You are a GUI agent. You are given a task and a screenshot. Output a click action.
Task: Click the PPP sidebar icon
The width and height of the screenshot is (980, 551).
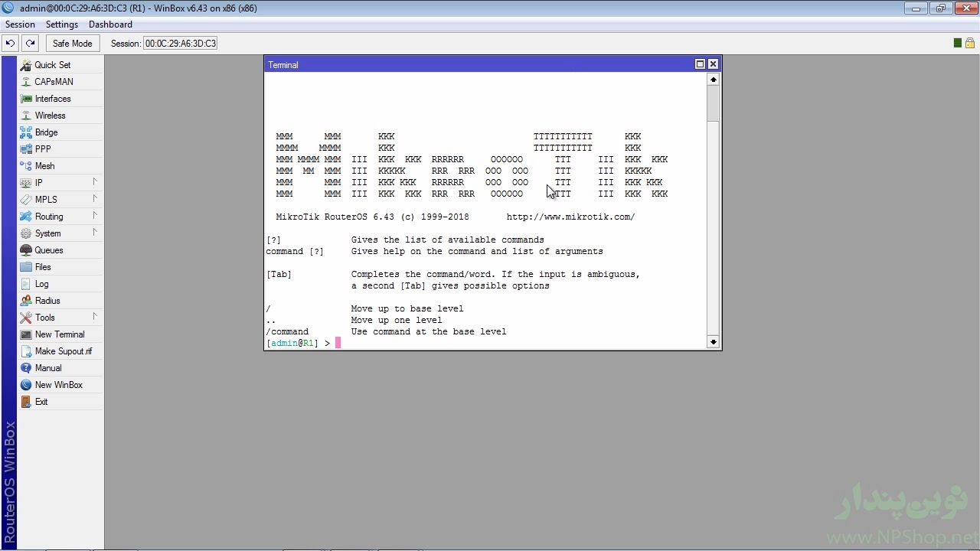26,149
